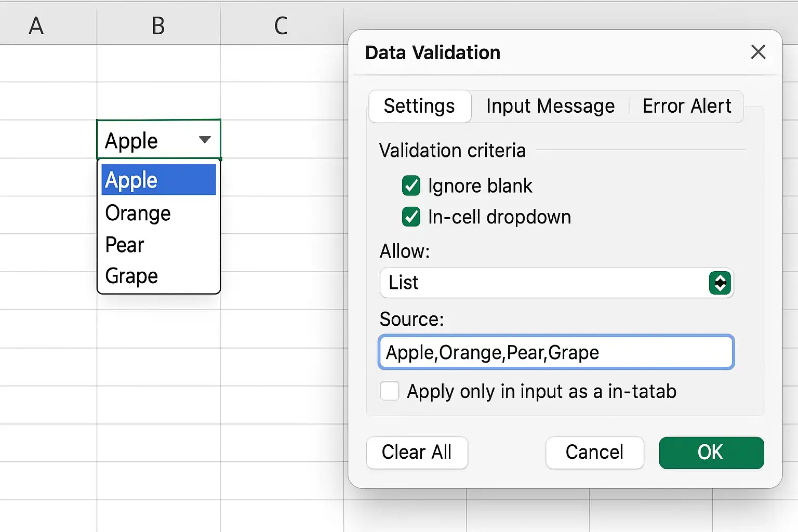Select the Settings tab
Screen dimensions: 798x532
click(420, 106)
